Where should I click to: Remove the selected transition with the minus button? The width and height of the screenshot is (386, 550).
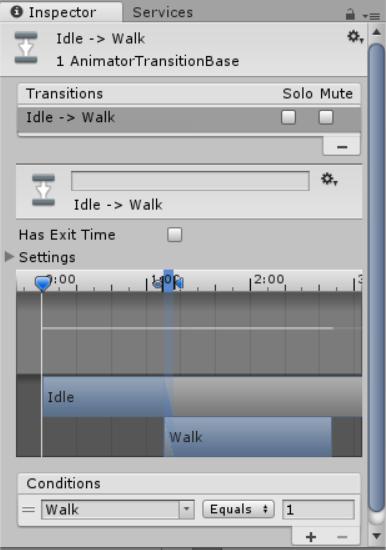[x=342, y=147]
